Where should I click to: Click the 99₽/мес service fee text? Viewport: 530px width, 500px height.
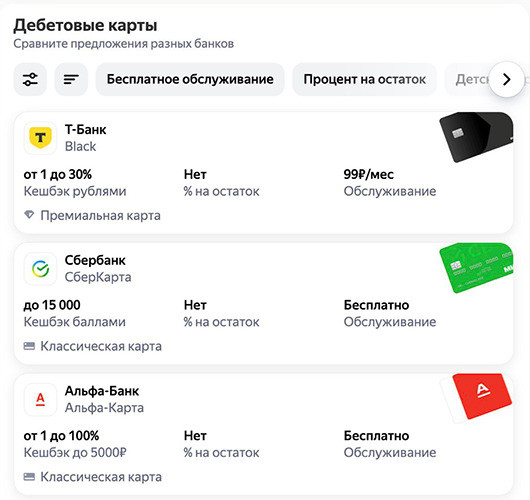point(368,174)
